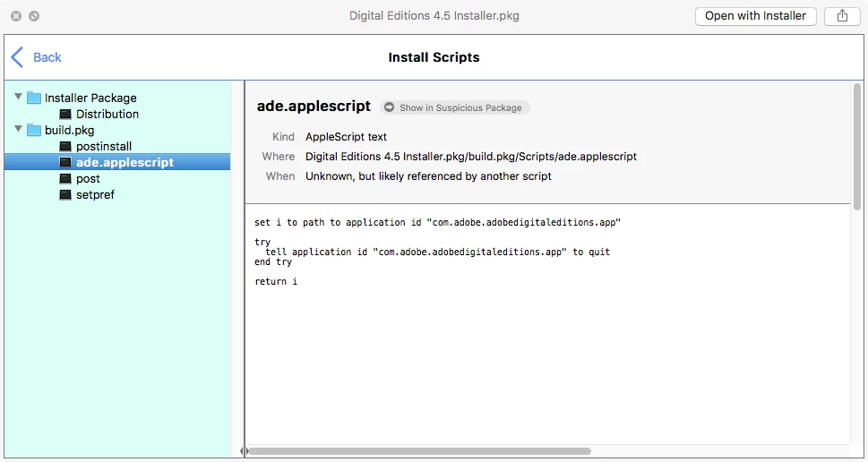The image size is (868, 462).
Task: Click the Distribution script file icon
Action: [x=65, y=114]
